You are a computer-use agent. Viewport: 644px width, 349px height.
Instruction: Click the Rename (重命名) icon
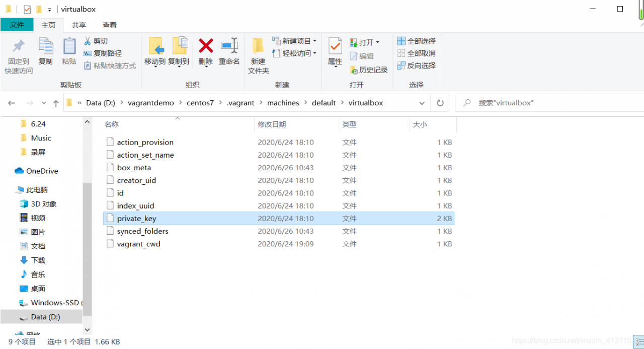coord(229,46)
